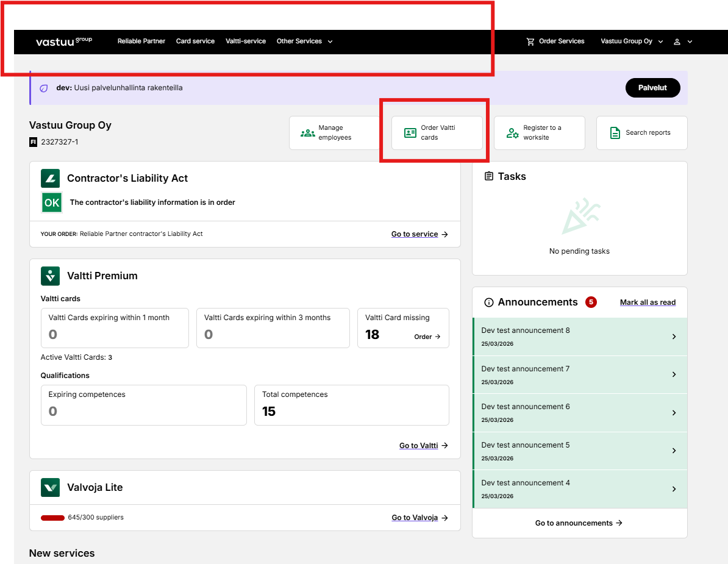The height and width of the screenshot is (564, 728).
Task: Expand Dev test announcement 5 chevron
Action: click(x=674, y=451)
